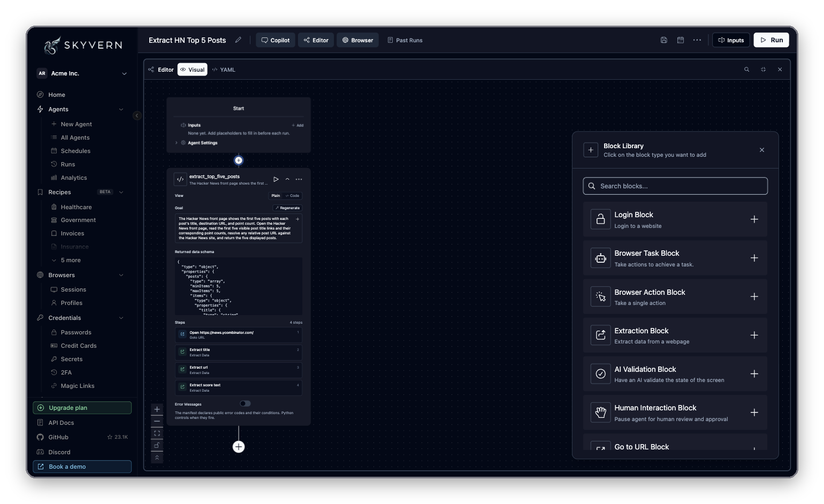Zoom in on the canvas
The width and height of the screenshot is (824, 504).
click(157, 409)
